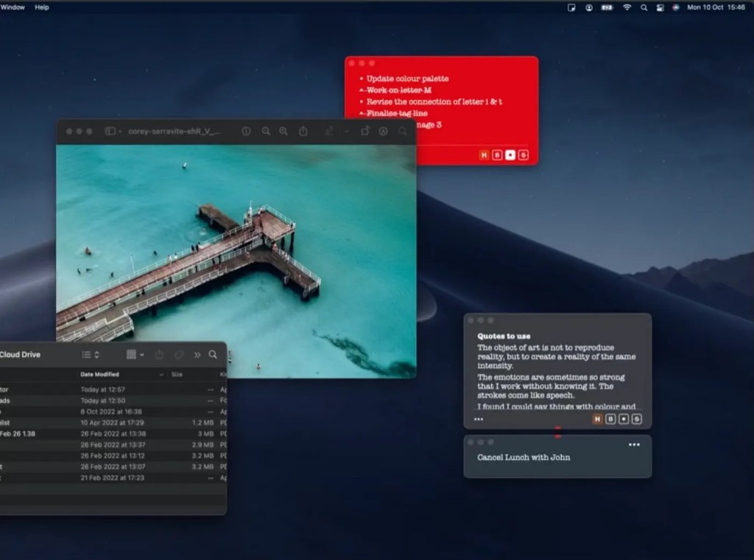Select the row modified 10 Apr 2022 at 17:29
The width and height of the screenshot is (754, 560).
point(113,422)
